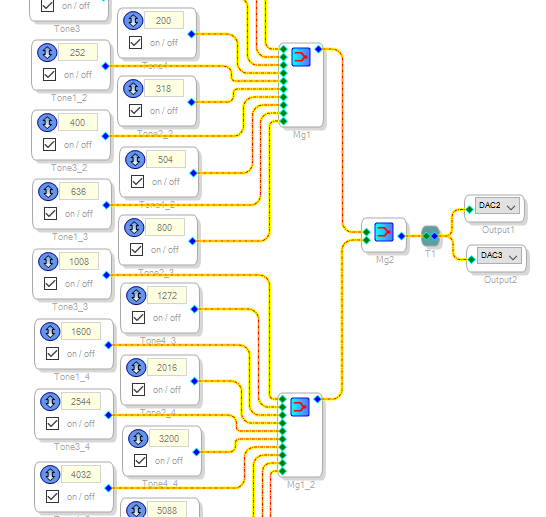The width and height of the screenshot is (546, 517).
Task: Open the DAC2 output dropdown
Action: coord(497,205)
